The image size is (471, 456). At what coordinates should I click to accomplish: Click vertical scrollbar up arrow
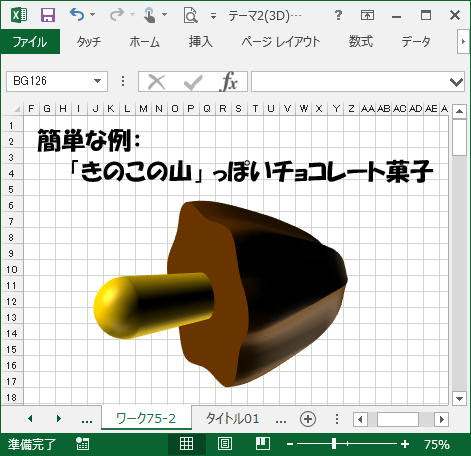point(459,111)
